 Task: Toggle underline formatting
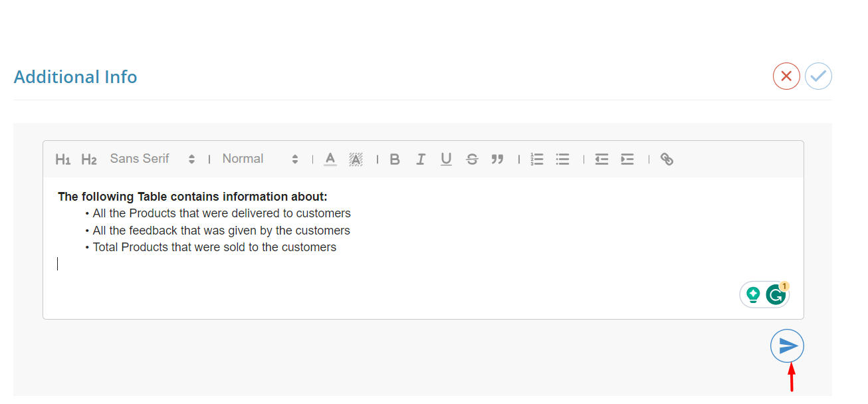[446, 159]
